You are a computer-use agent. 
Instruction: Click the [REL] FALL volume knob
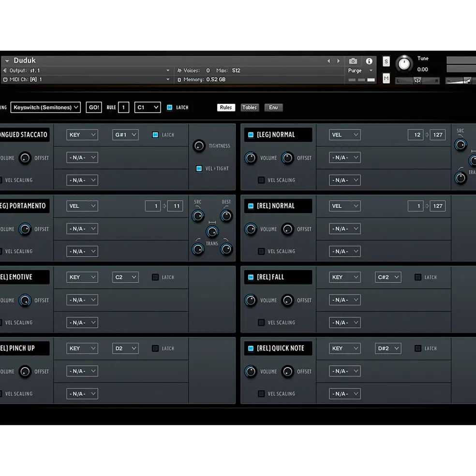tap(251, 301)
